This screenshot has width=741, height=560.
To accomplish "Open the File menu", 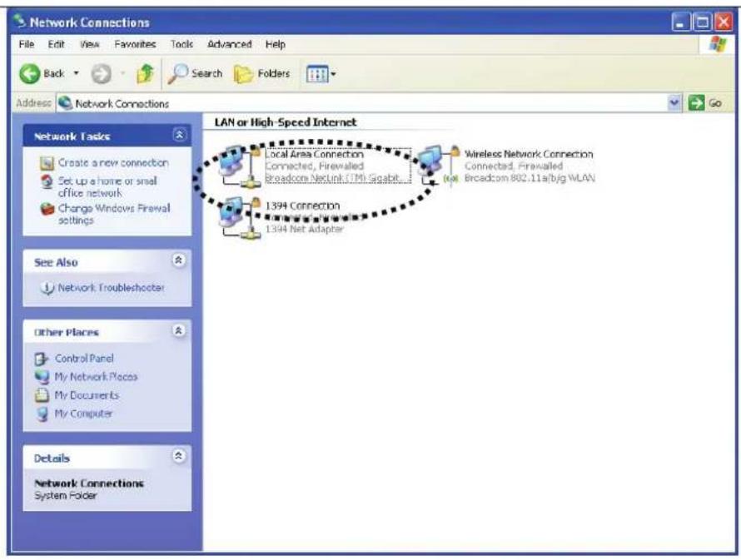I will (x=27, y=44).
